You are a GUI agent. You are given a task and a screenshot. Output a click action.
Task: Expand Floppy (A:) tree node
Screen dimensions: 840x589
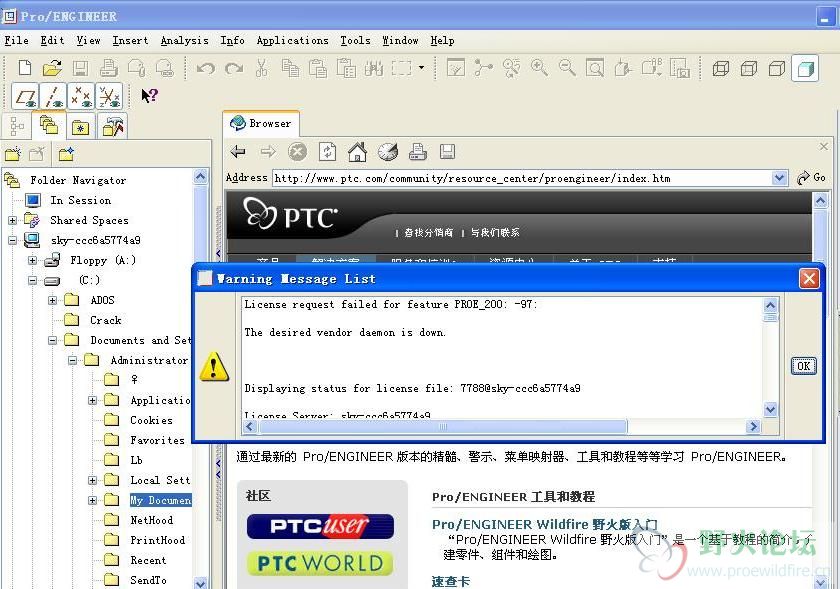[33, 260]
